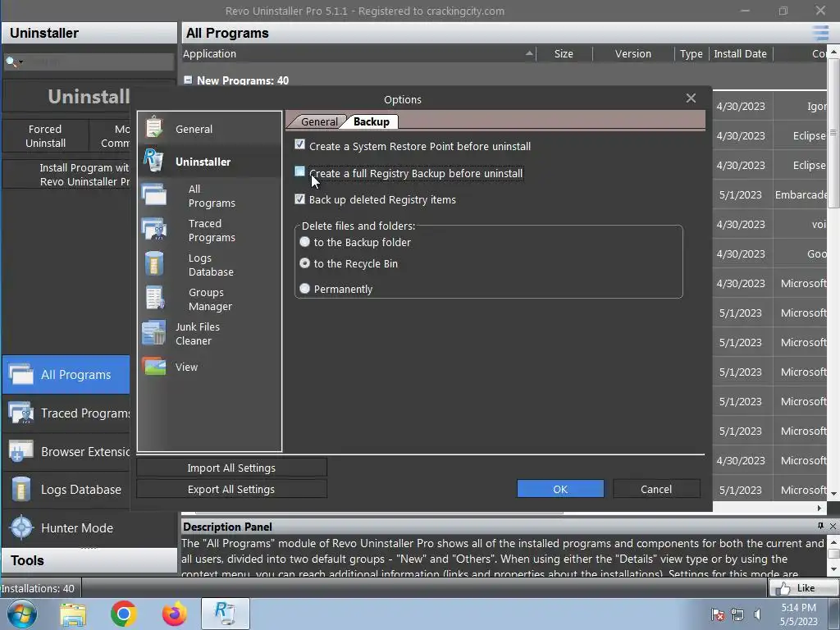Select the Uninstaller options category icon
Viewport: 840px width, 630px height.
tap(153, 161)
